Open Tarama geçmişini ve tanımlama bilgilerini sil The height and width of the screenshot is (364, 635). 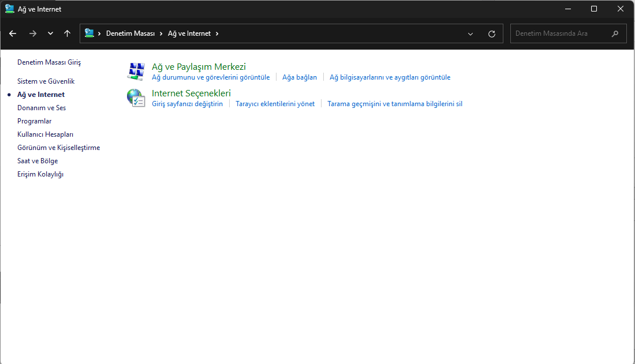coord(395,104)
